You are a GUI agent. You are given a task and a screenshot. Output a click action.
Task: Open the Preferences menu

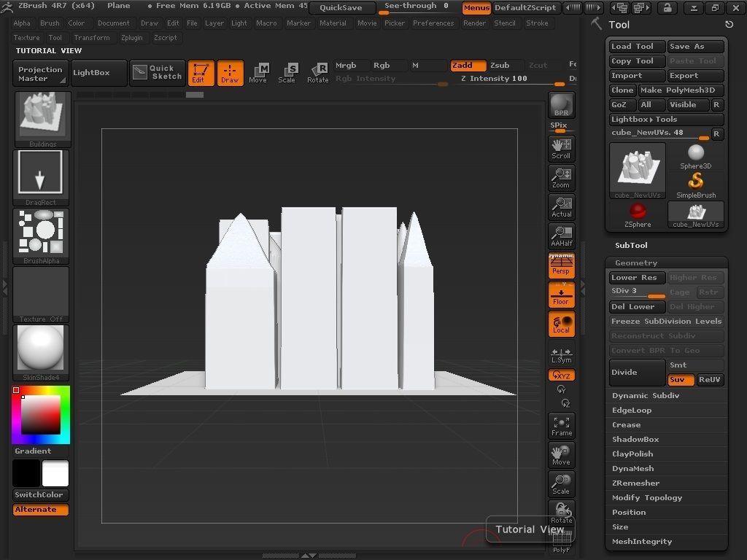pyautogui.click(x=433, y=23)
